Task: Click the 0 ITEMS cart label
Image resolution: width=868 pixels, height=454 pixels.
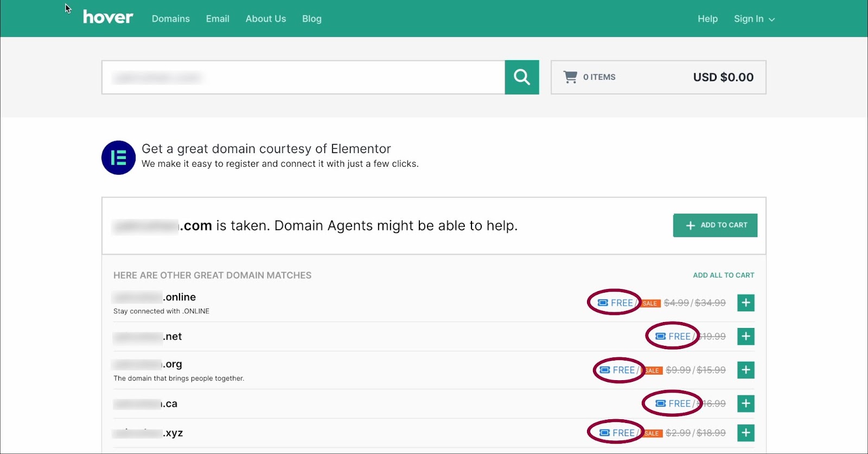Action: tap(599, 77)
